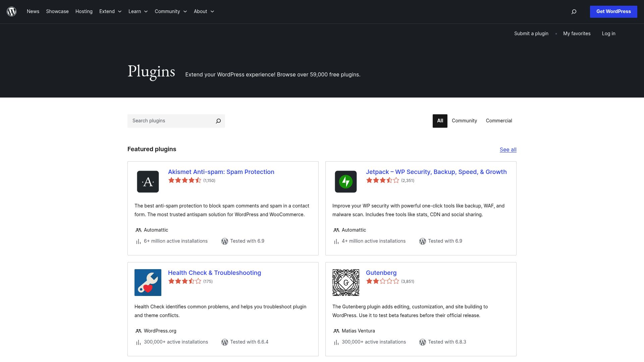Click the WordPress logo icon
The width and height of the screenshot is (644, 362).
click(x=12, y=11)
